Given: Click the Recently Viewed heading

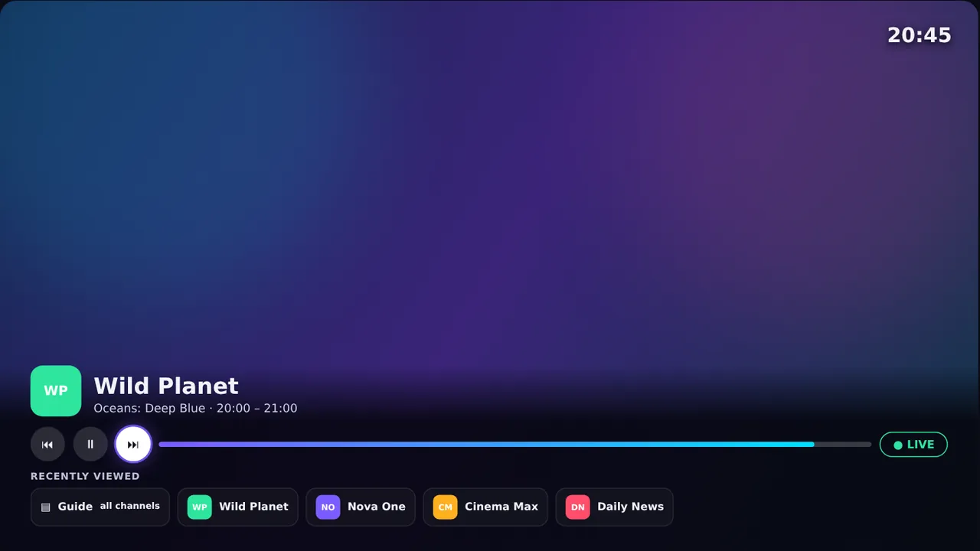Looking at the screenshot, I should (85, 476).
